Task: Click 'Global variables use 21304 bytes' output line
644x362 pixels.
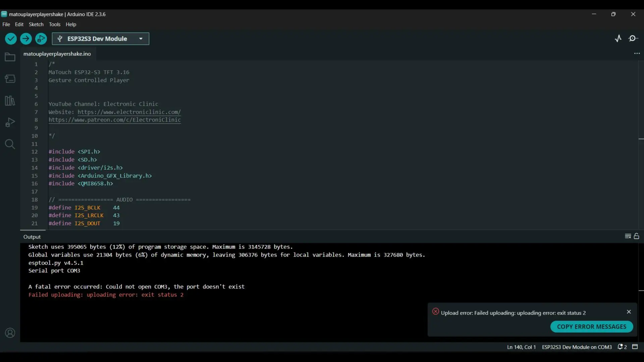Action: click(x=227, y=255)
